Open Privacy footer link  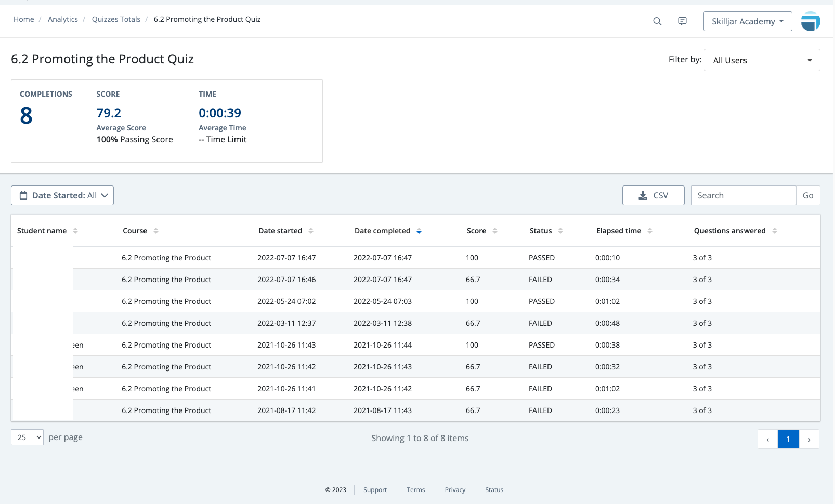[455, 490]
